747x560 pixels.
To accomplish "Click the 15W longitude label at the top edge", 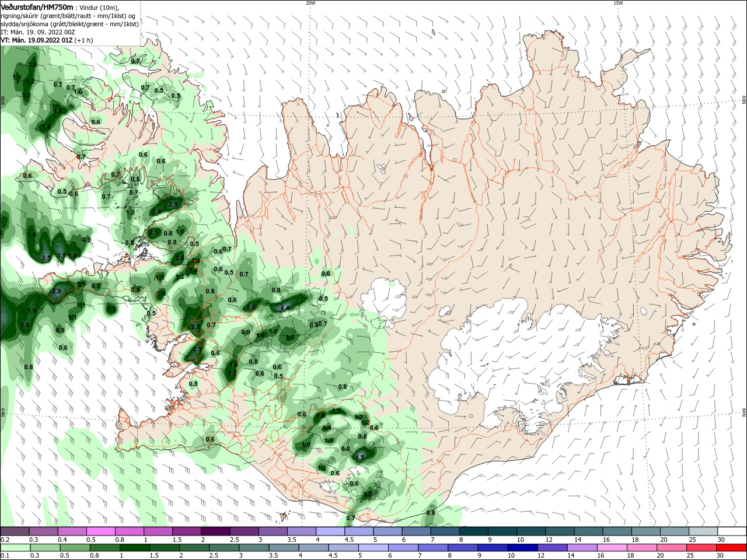I will coord(618,3).
